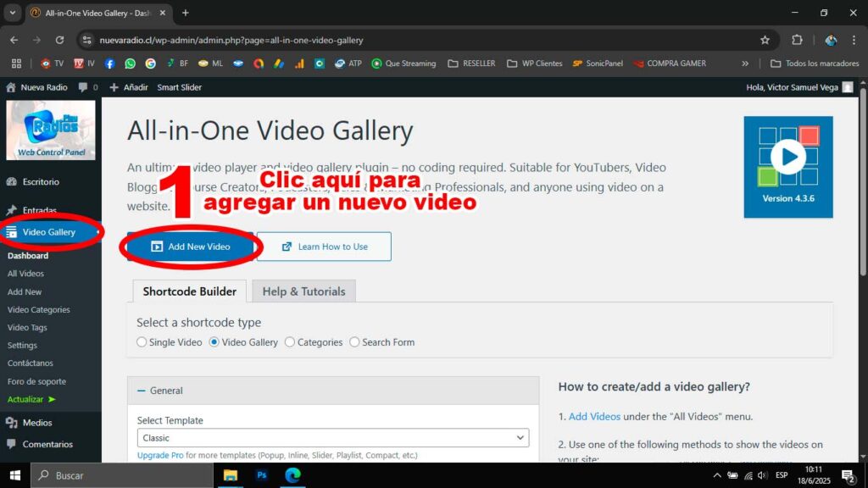
Task: Open the Select Template dropdown
Action: (x=332, y=438)
